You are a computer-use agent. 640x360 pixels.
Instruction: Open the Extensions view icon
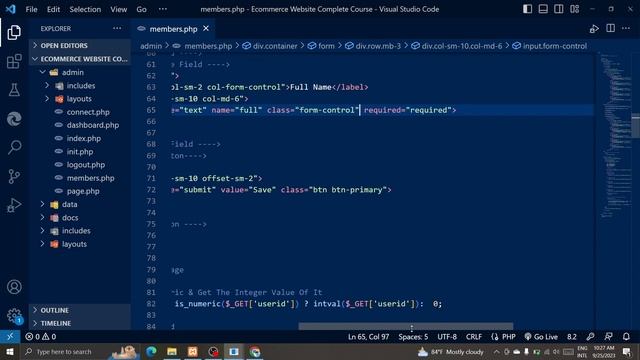coord(14,61)
